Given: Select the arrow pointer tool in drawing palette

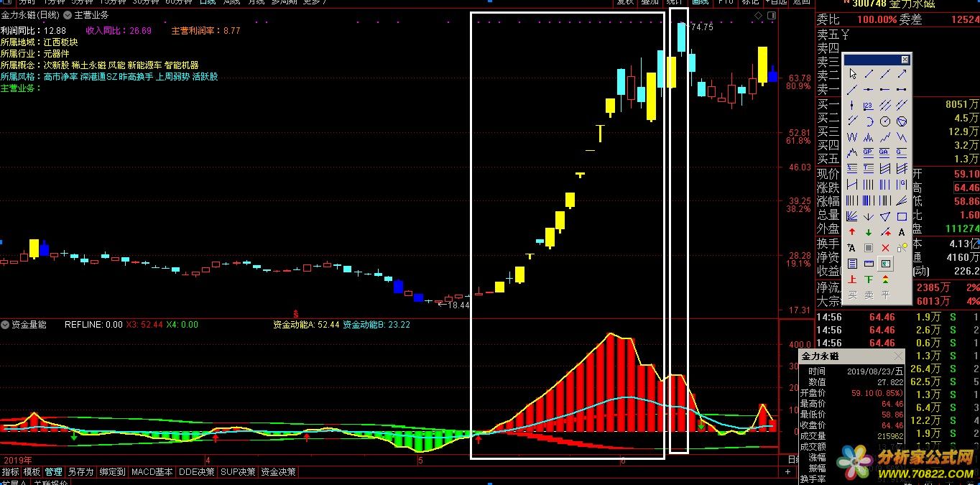Looking at the screenshot, I should [853, 74].
